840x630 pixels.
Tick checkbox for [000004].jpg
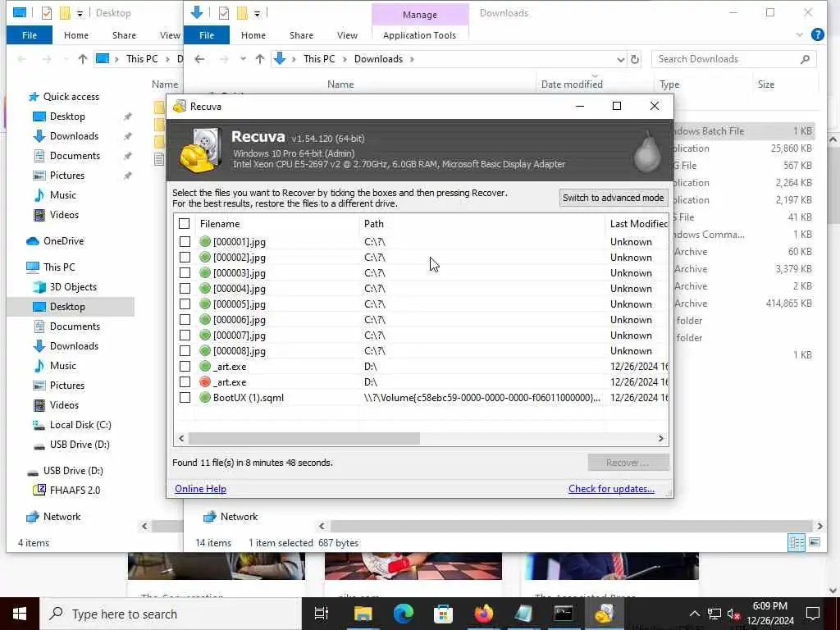tap(185, 288)
